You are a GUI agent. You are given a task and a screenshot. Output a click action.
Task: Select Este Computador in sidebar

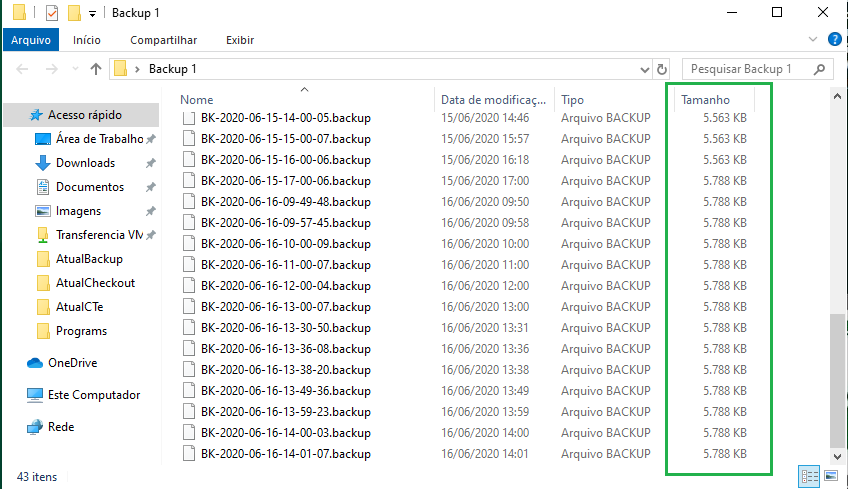pyautogui.click(x=94, y=395)
